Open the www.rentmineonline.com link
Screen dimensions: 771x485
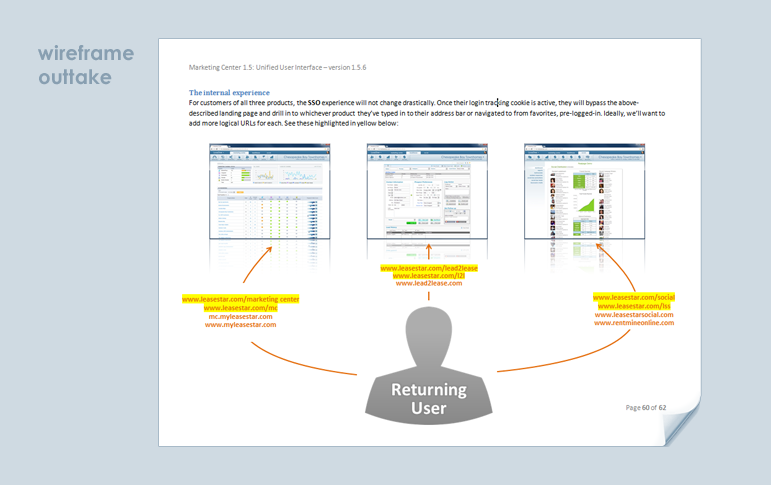click(x=634, y=323)
